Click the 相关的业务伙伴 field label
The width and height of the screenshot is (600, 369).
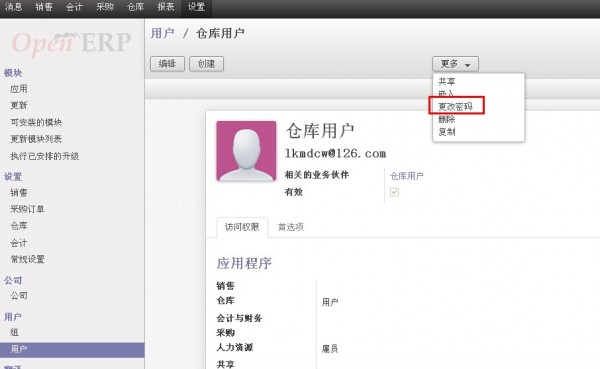click(x=316, y=175)
